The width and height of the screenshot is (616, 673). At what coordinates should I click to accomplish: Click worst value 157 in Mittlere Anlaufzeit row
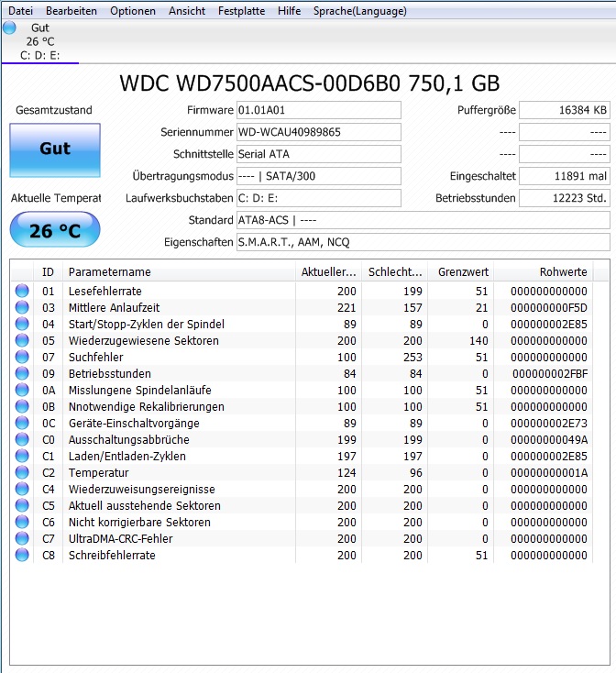click(x=412, y=308)
